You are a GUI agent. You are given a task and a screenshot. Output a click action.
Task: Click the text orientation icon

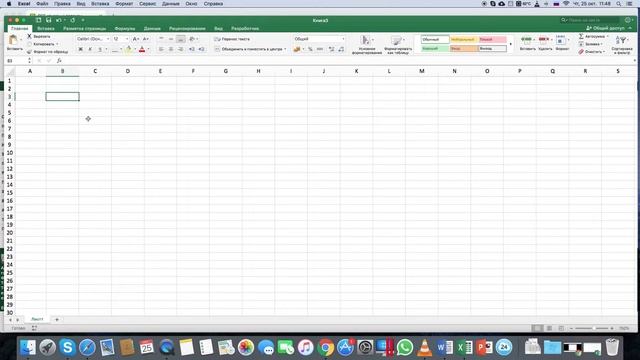(192, 39)
